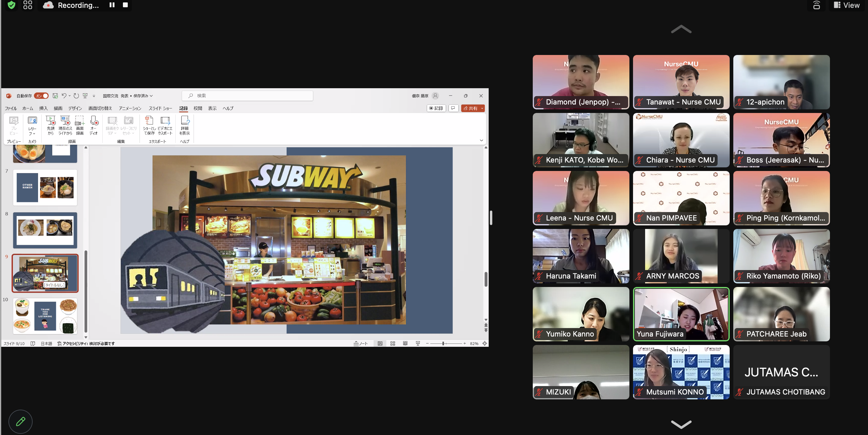Open the undo history dropdown arrow

coord(70,96)
